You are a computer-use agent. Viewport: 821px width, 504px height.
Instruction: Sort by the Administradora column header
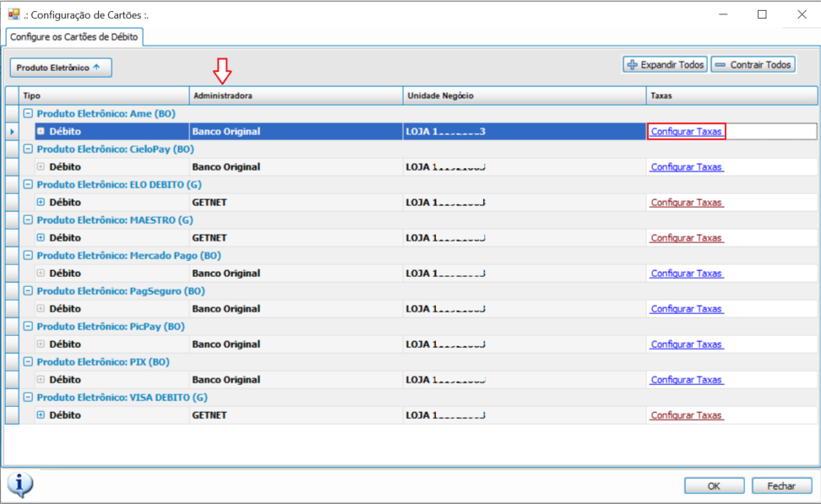296,95
